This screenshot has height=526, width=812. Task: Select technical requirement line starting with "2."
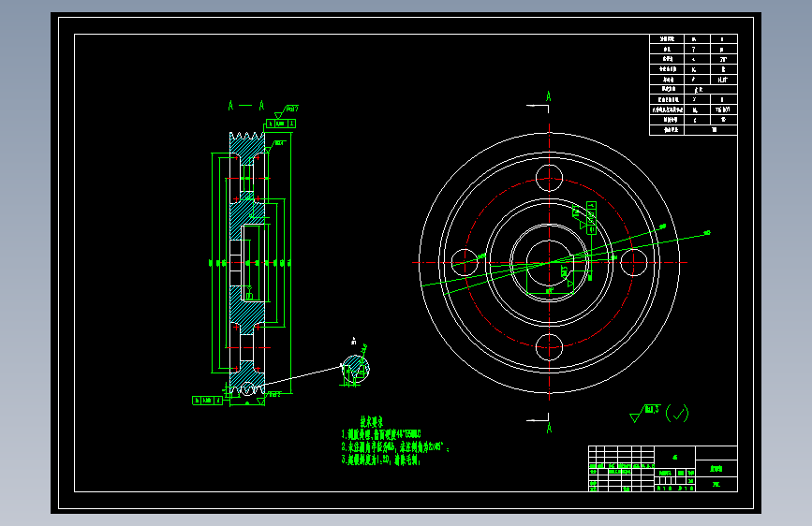[x=395, y=446]
